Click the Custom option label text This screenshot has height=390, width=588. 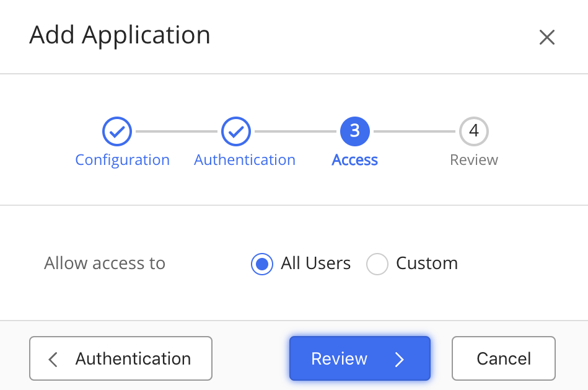coord(427,264)
